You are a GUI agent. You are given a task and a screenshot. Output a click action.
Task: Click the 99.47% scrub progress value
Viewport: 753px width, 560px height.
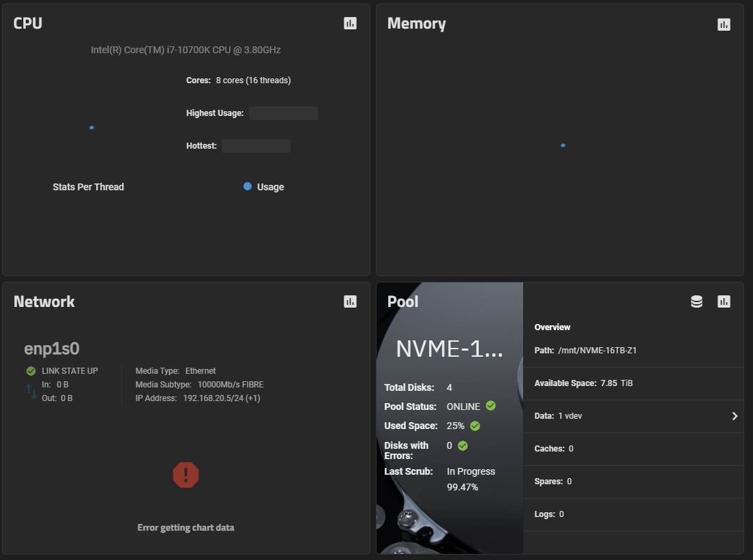coord(462,487)
